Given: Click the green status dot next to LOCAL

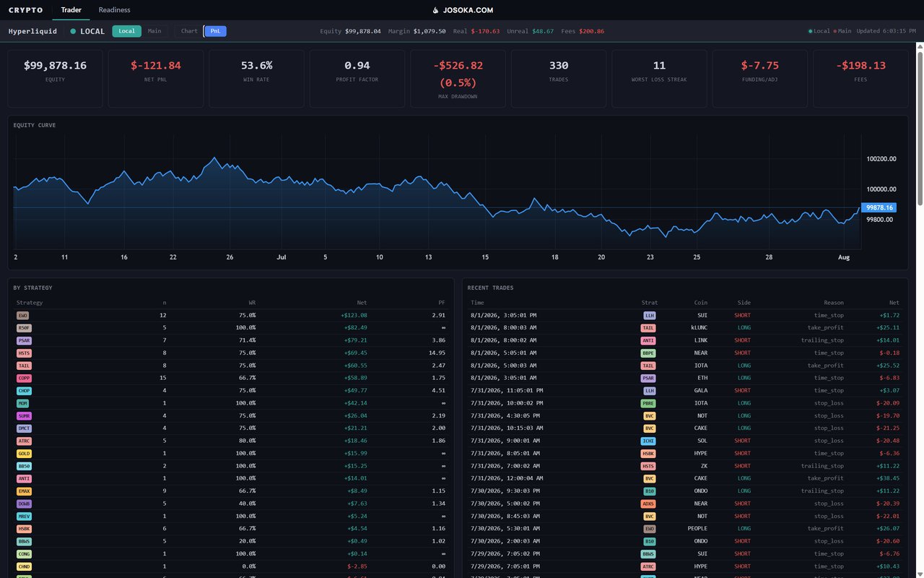Looking at the screenshot, I should pyautogui.click(x=73, y=31).
